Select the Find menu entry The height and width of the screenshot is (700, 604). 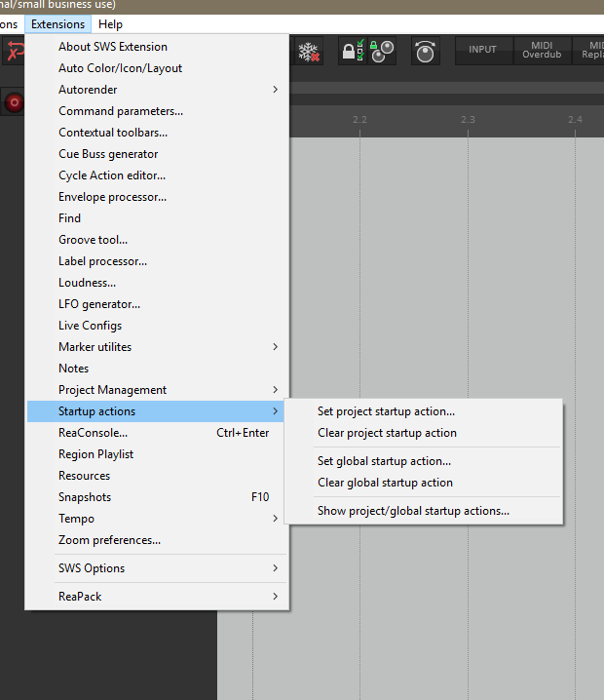(157, 218)
